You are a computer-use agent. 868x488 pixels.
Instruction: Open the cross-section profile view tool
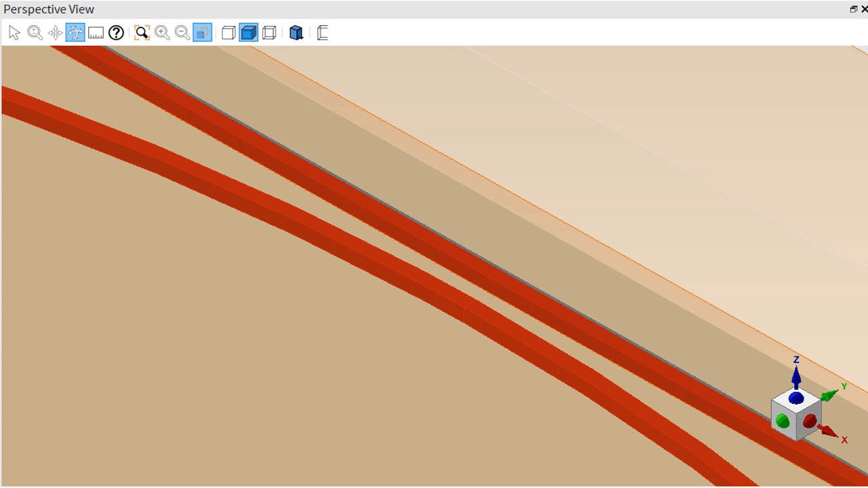pos(322,32)
